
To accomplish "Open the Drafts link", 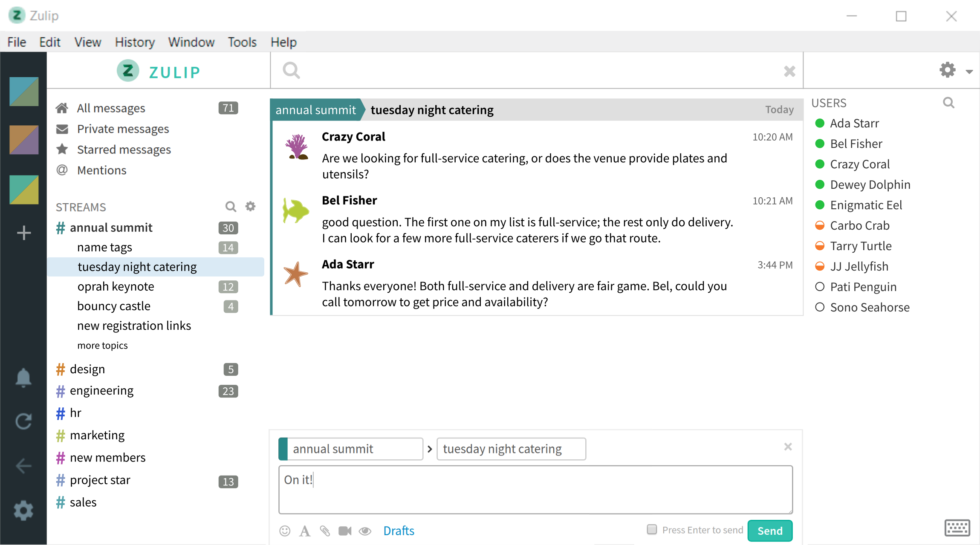I will 399,531.
